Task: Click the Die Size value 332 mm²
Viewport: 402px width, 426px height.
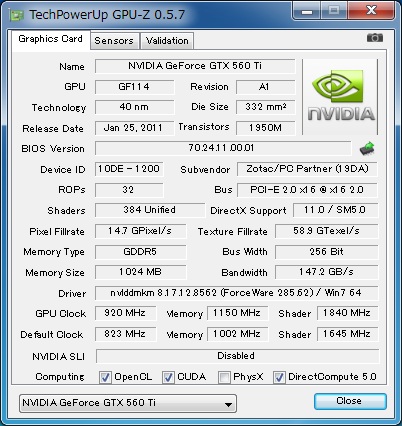Action: 265,107
